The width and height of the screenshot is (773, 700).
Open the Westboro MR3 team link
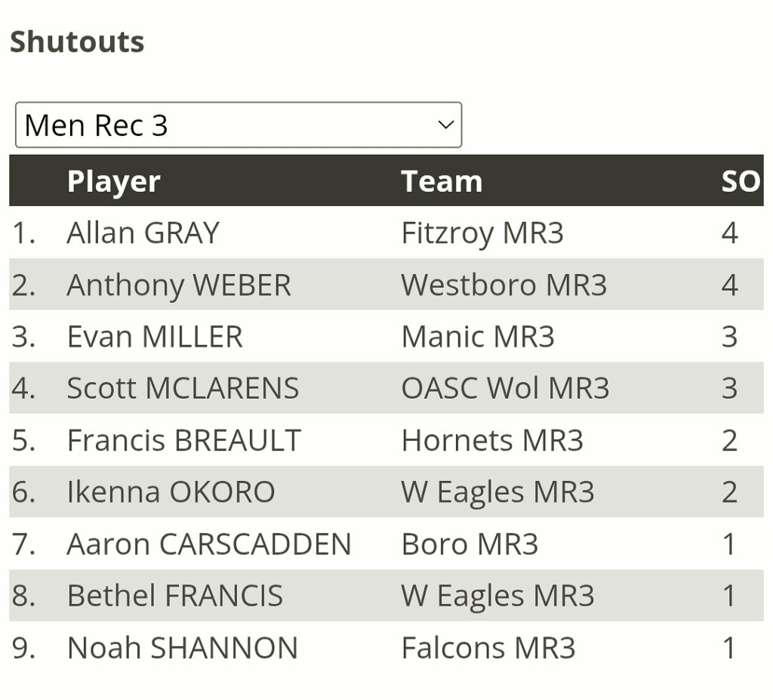click(504, 285)
